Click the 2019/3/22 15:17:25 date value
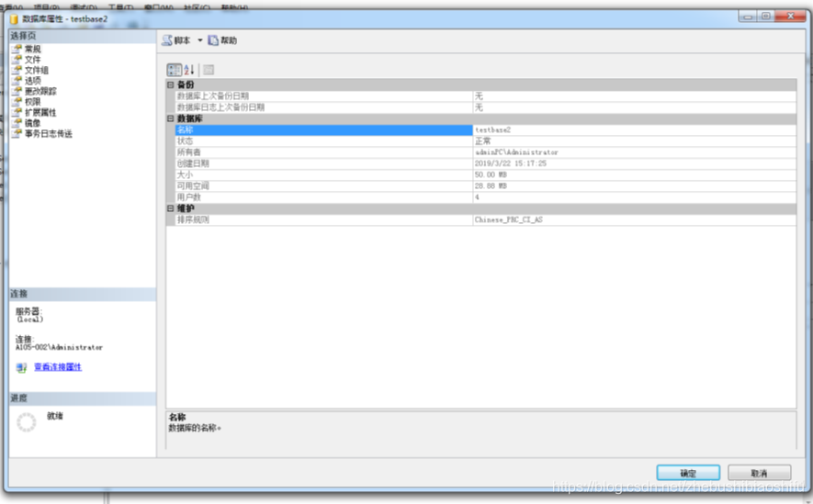The height and width of the screenshot is (504, 813). [x=510, y=163]
